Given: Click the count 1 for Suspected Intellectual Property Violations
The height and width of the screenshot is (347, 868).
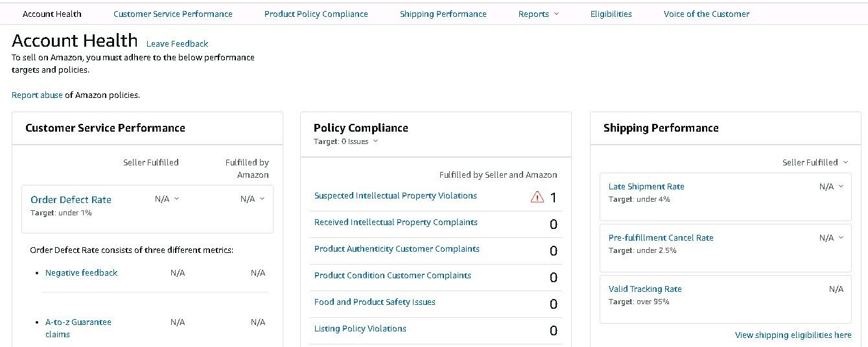Looking at the screenshot, I should [x=554, y=198].
